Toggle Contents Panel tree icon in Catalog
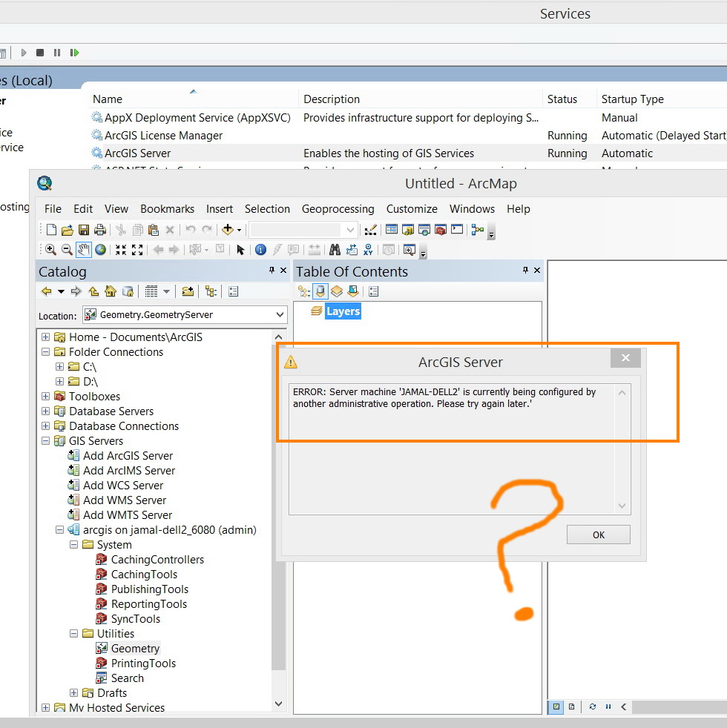The width and height of the screenshot is (727, 728). point(211,291)
